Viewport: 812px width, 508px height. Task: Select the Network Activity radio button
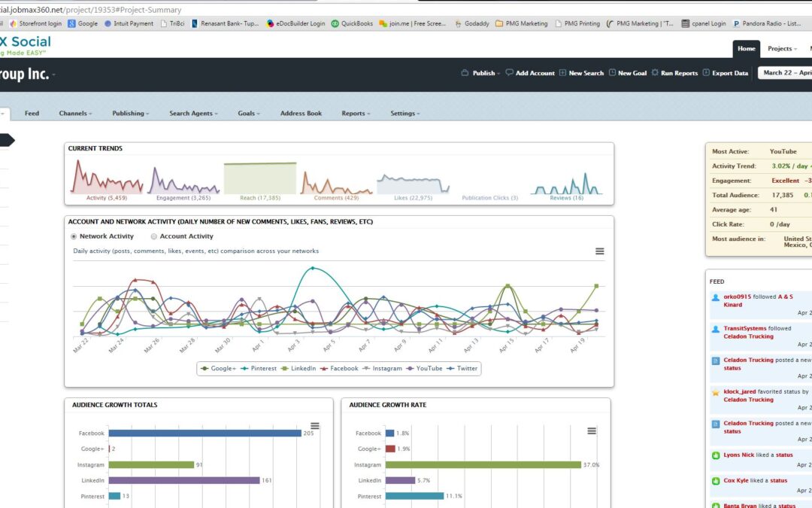pyautogui.click(x=74, y=236)
